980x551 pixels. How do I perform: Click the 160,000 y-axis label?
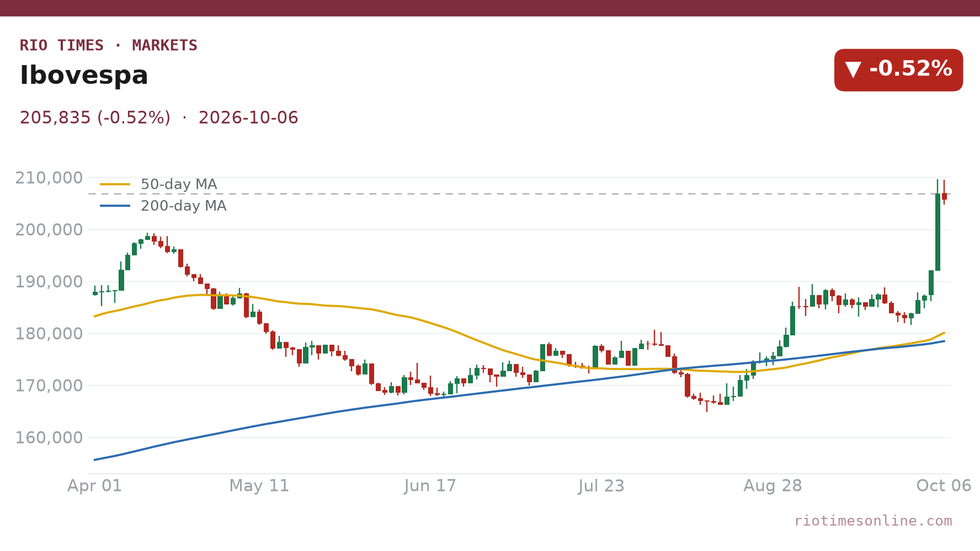coord(49,437)
